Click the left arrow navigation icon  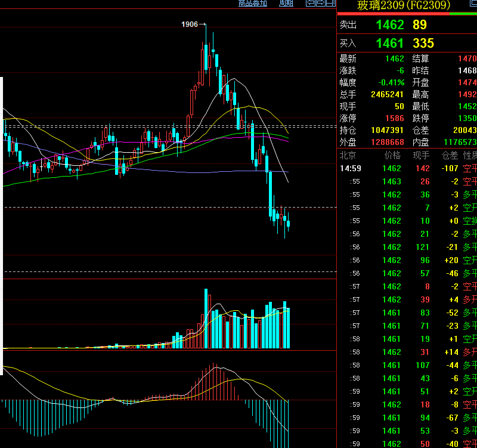point(311,3)
